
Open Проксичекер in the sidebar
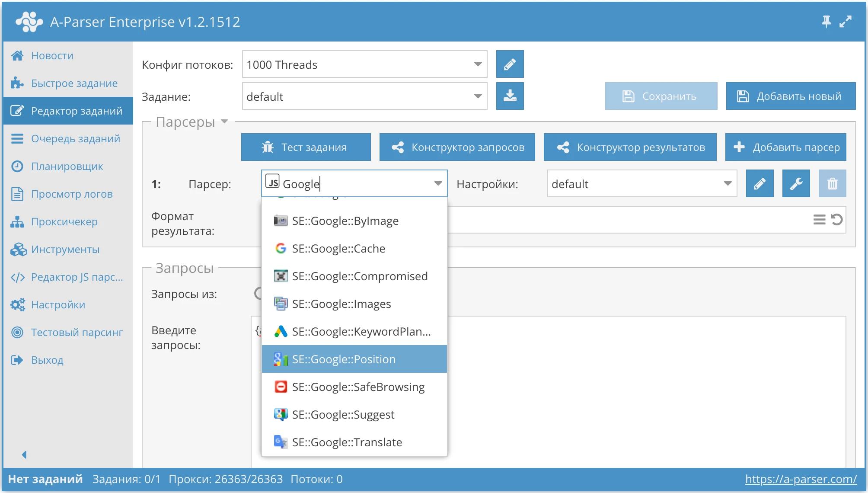[x=64, y=222]
